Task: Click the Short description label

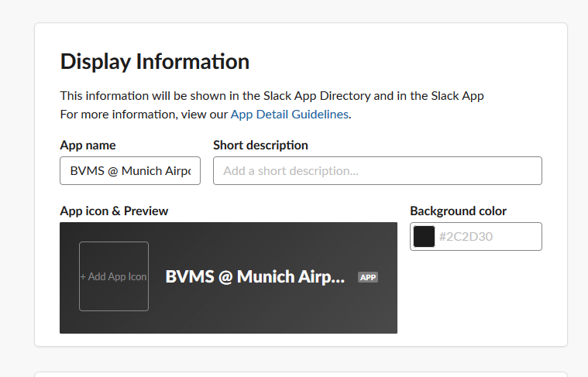Action: [260, 146]
